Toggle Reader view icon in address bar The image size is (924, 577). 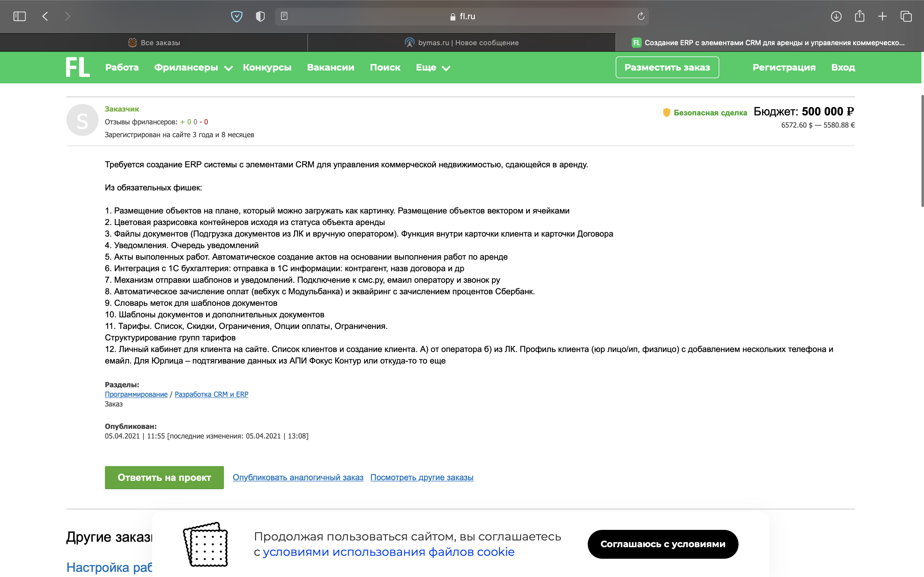[284, 16]
